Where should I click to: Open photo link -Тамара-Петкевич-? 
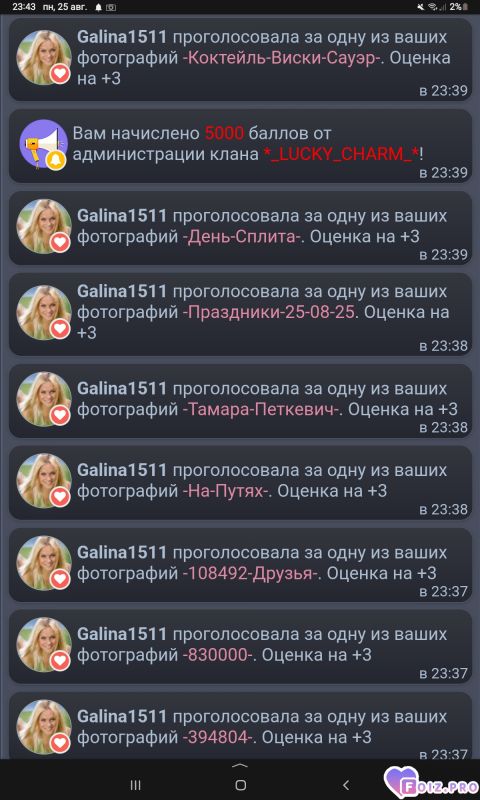(261, 409)
